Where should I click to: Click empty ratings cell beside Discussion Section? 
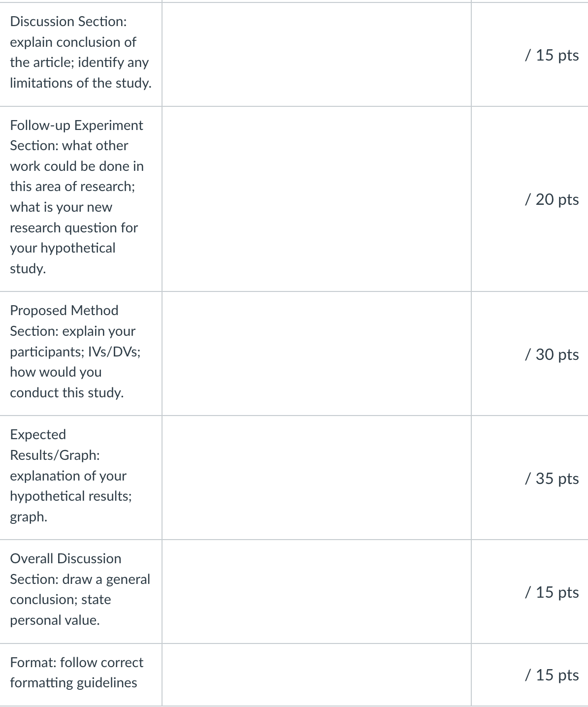click(317, 55)
